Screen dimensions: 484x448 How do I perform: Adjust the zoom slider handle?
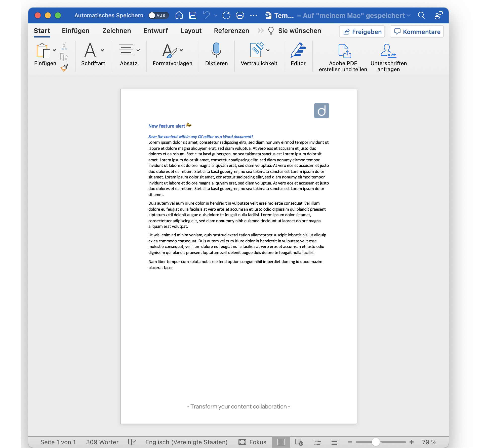[376, 442]
